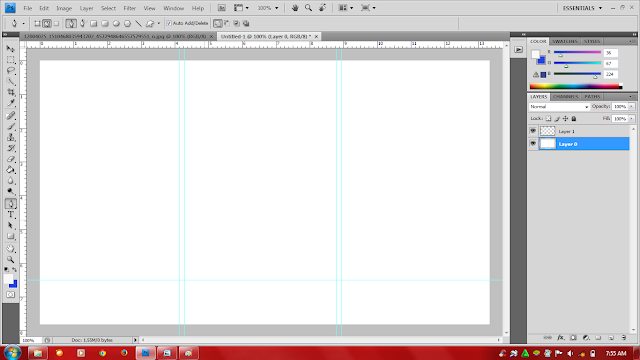Hide Layer 0 visibility eye
640x360 pixels.
pyautogui.click(x=533, y=144)
